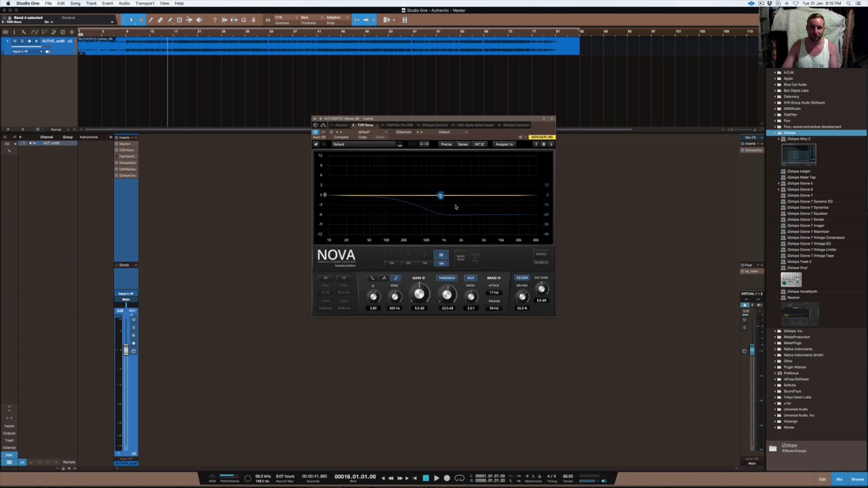Return to zero in transport

click(x=414, y=478)
